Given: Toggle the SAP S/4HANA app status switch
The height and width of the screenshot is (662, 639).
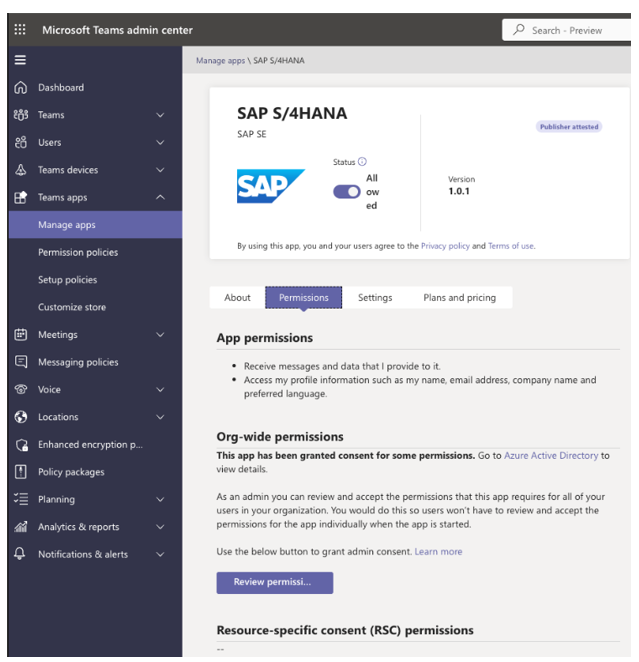Looking at the screenshot, I should pyautogui.click(x=347, y=192).
